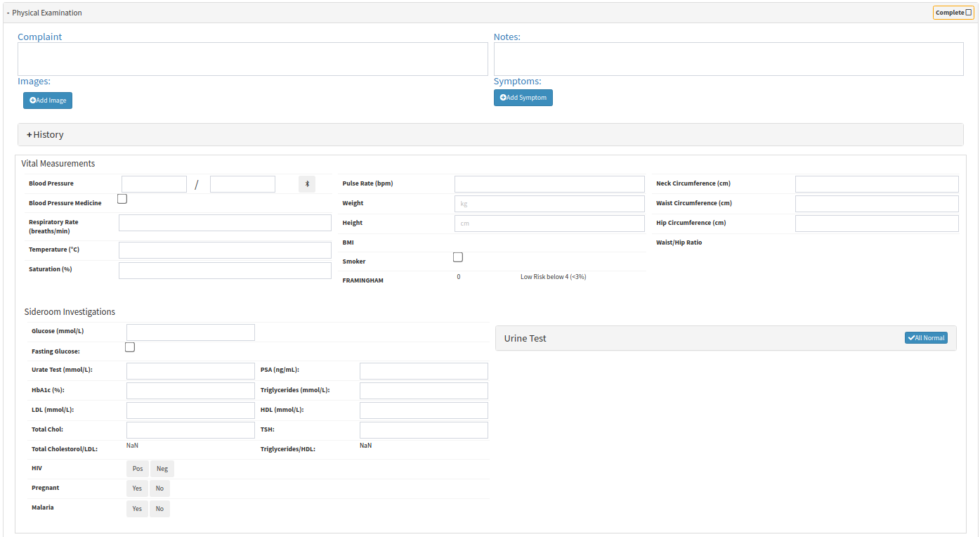Mark all urine tests normal
Viewport: 980px width, 537px height.
(x=926, y=338)
